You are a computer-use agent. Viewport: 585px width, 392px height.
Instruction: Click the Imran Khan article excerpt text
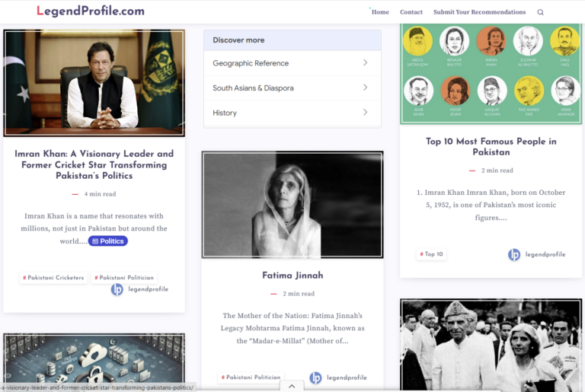[94, 228]
